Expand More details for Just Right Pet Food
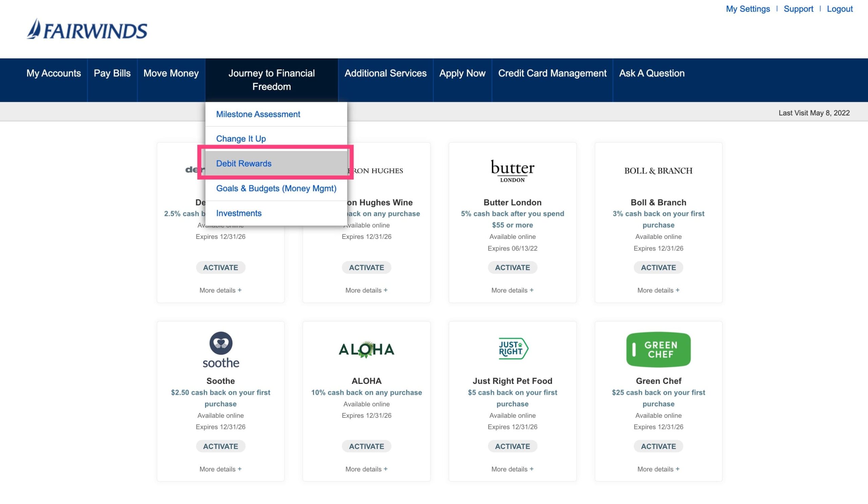 (x=512, y=469)
